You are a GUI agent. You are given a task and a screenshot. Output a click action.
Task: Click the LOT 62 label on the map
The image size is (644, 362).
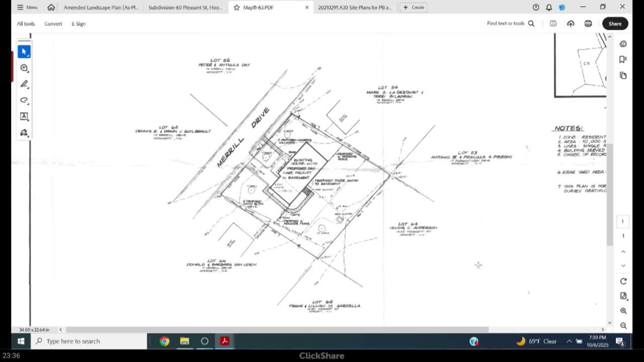click(x=169, y=127)
